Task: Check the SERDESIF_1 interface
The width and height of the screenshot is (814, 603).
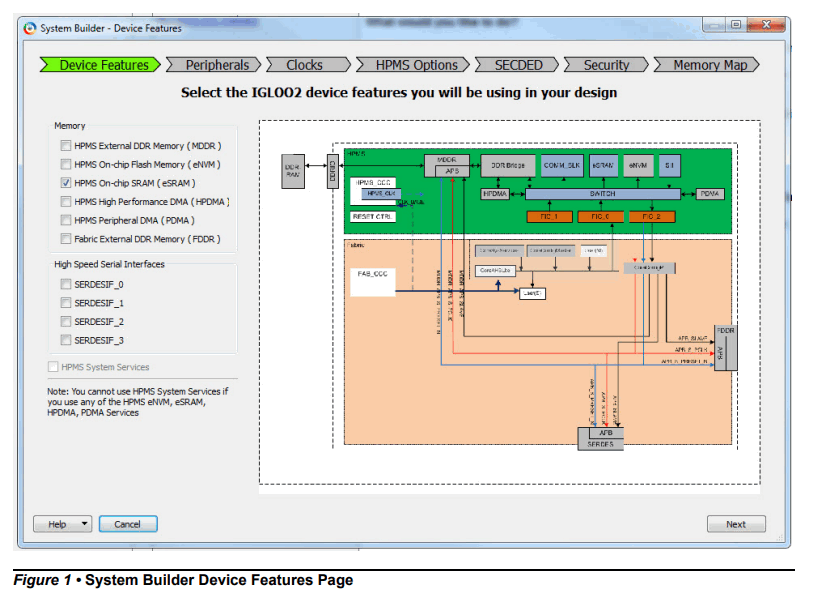Action: [66, 303]
